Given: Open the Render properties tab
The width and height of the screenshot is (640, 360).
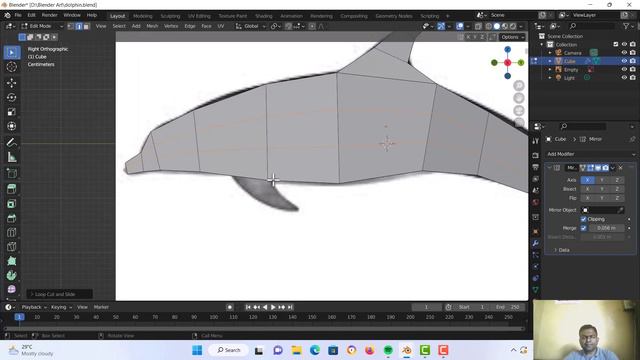Looking at the screenshot, I should 536,156.
